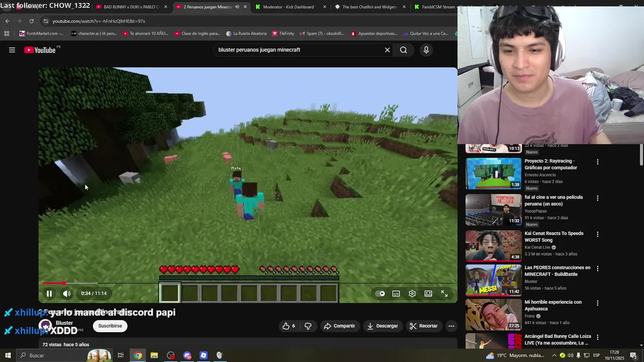Open the 'Apuestas deportivas' bookmark
The width and height of the screenshot is (644, 362).
[374, 34]
